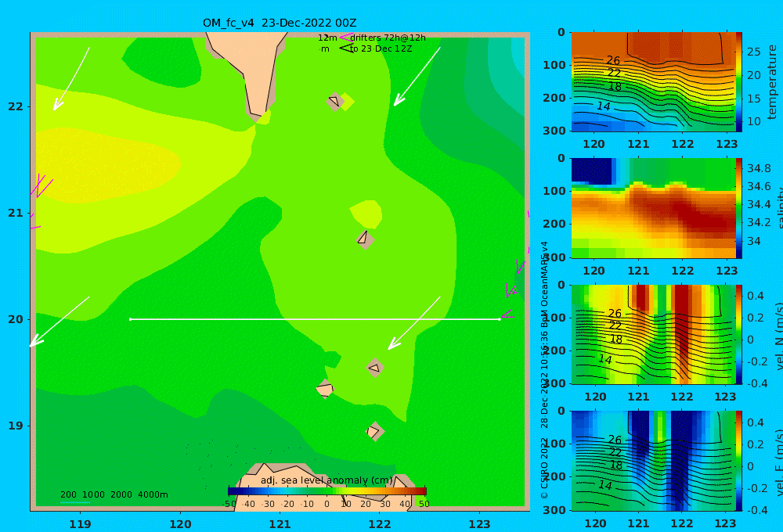The height and width of the screenshot is (532, 783).
Task: Click latitude label 22 on main map axis
Action: [x=16, y=106]
